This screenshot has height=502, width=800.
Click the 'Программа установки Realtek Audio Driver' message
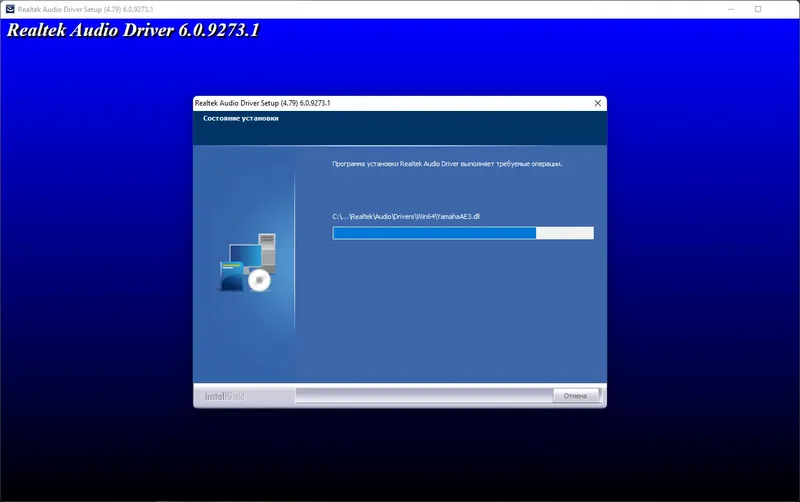click(447, 164)
